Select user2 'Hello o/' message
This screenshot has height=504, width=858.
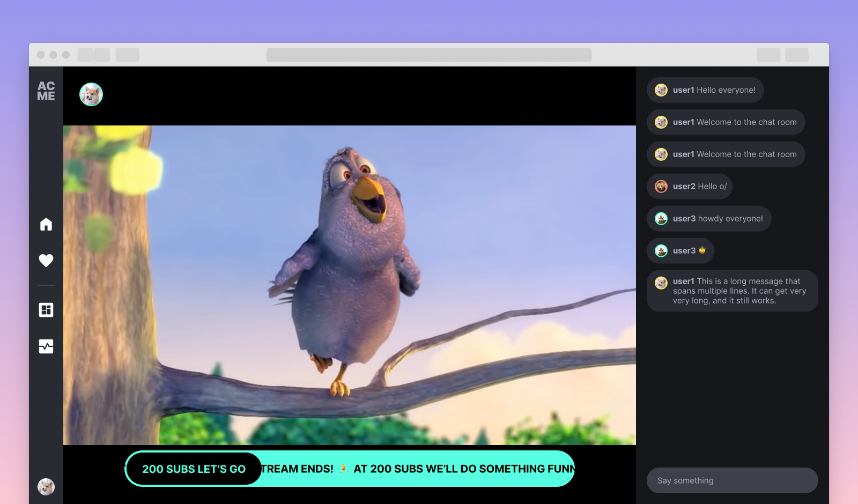point(690,187)
